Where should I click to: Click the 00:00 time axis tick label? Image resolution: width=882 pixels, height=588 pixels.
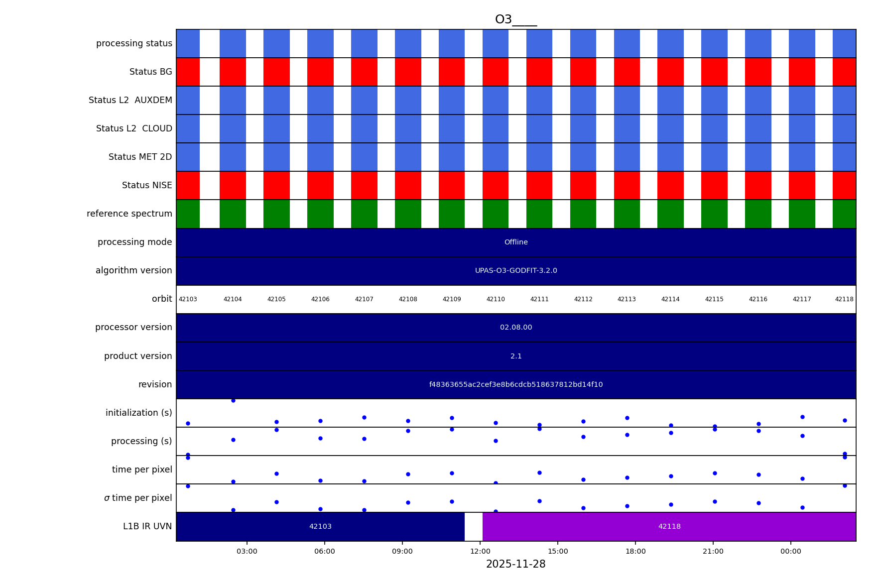(x=790, y=552)
